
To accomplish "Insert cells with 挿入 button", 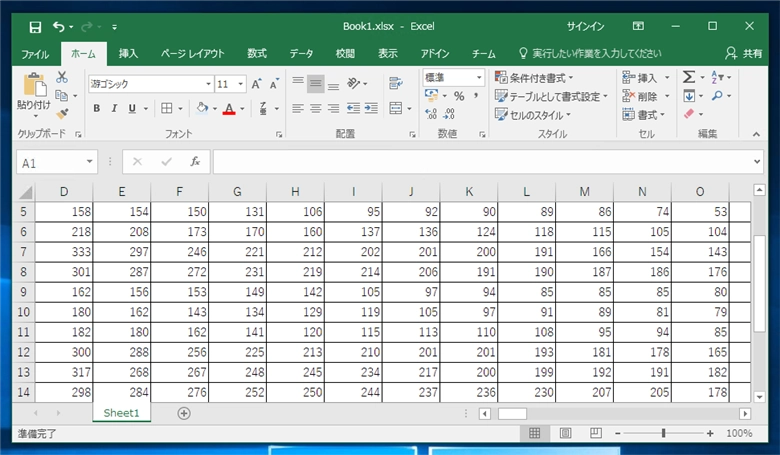I will (640, 78).
